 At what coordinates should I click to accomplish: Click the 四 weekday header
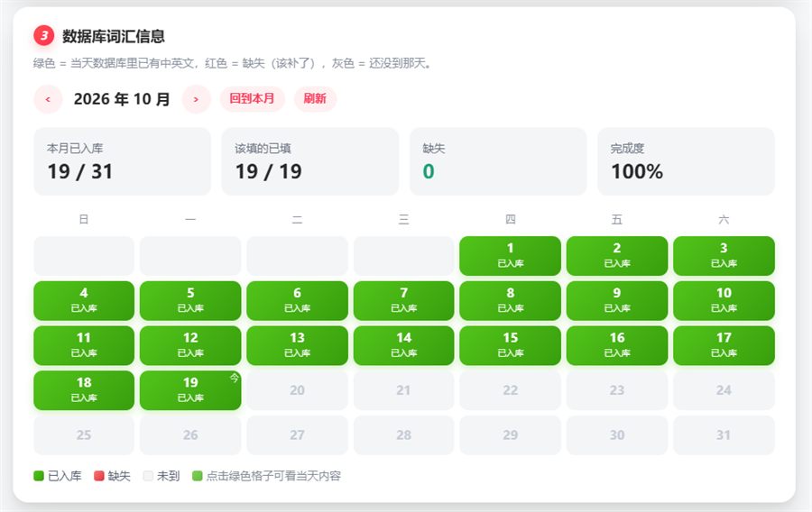pos(510,219)
